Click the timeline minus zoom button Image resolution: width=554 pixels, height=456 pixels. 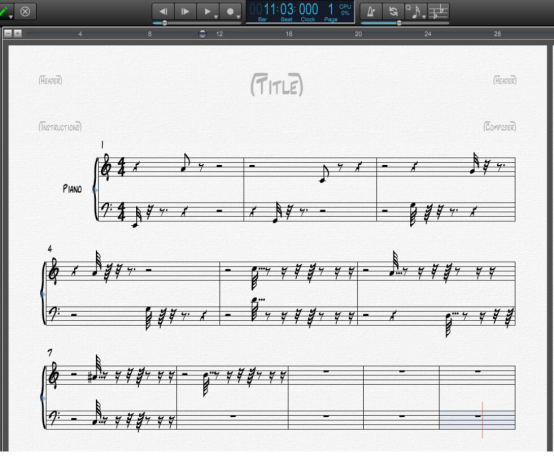(8, 34)
